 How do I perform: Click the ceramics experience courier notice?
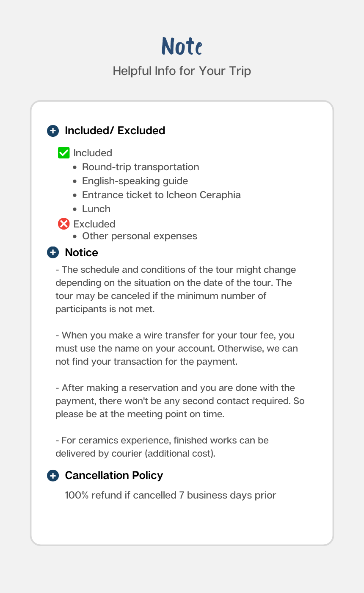(x=162, y=447)
